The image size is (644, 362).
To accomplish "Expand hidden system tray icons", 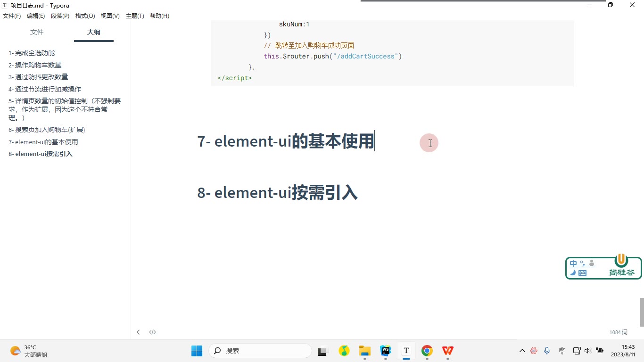I will (522, 351).
